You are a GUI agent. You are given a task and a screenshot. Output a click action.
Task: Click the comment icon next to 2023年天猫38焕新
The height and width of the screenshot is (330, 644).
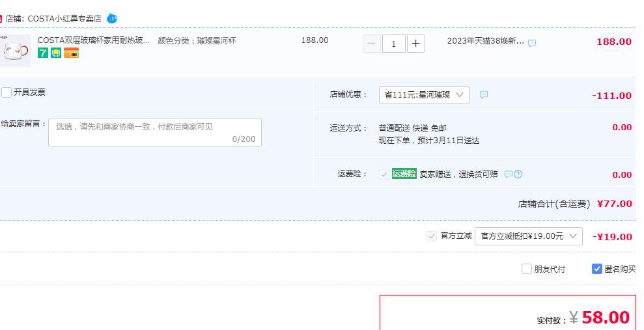point(532,43)
